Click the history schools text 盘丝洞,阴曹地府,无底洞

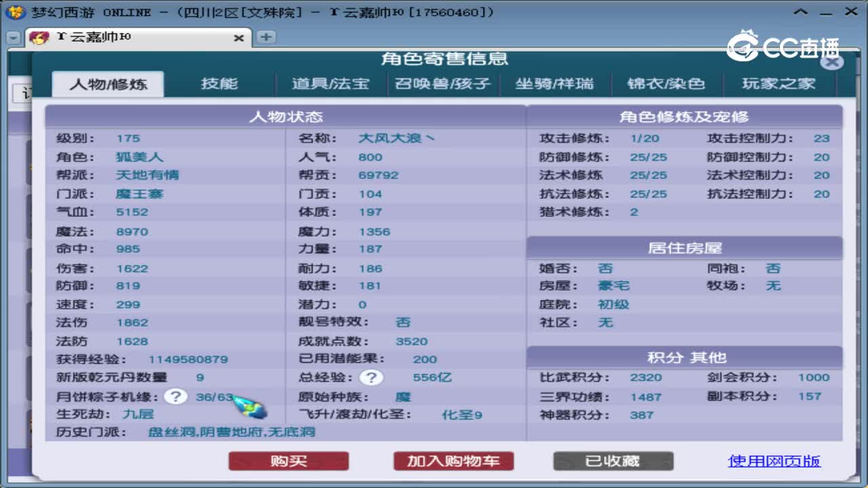232,432
